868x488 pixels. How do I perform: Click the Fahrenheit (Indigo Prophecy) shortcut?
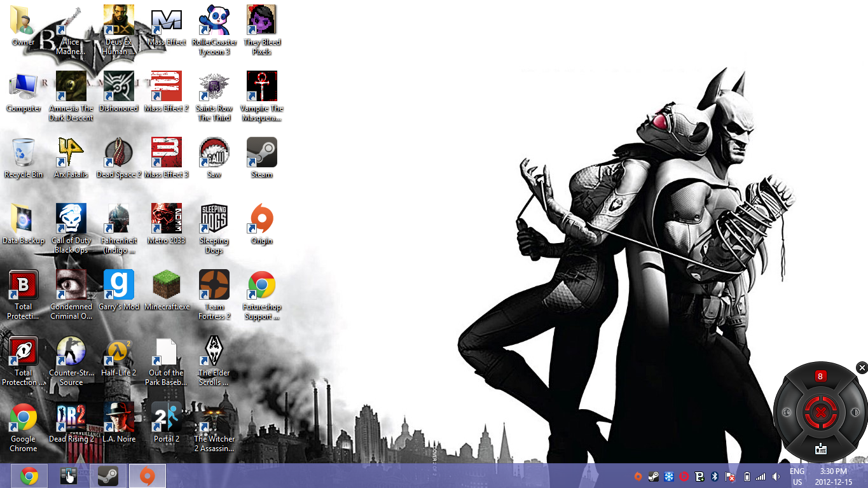(x=119, y=229)
